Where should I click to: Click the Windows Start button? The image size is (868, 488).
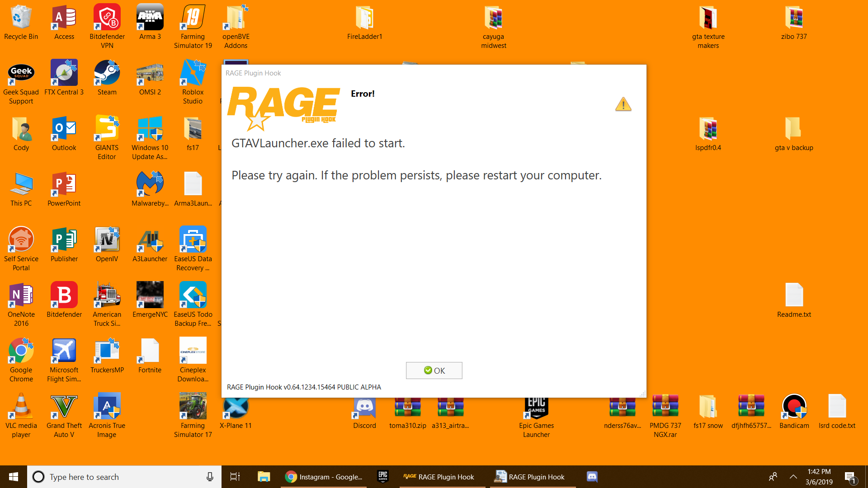tap(14, 477)
